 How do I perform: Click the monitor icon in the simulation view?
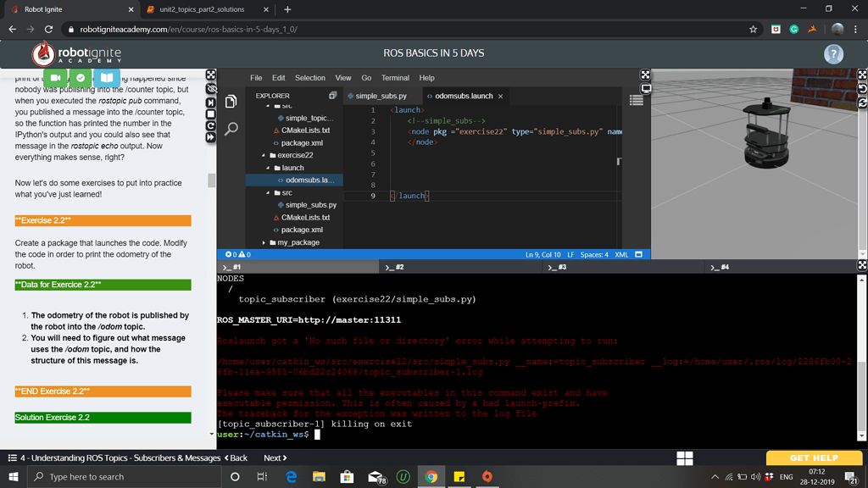point(646,87)
